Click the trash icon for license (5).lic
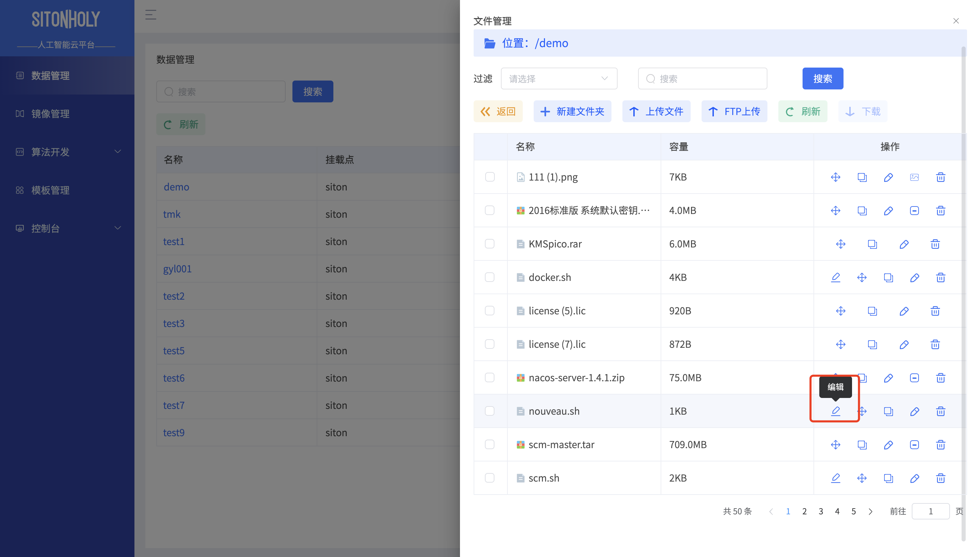The width and height of the screenshot is (980, 557). [935, 311]
